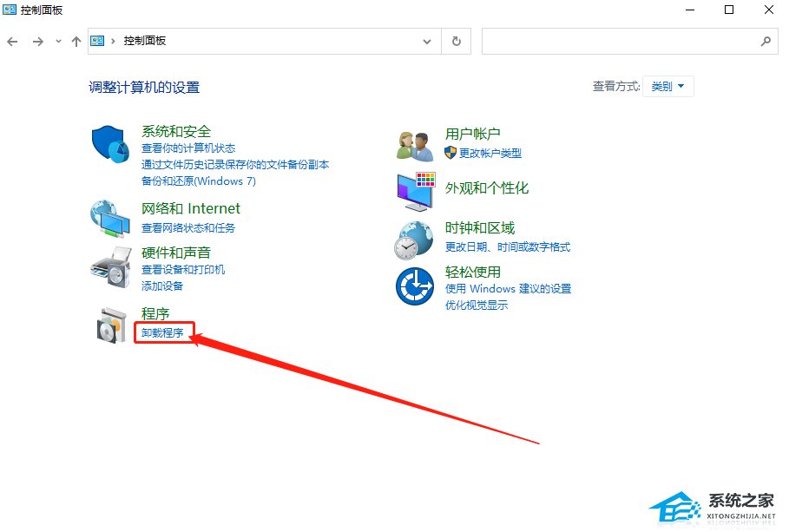The width and height of the screenshot is (789, 532).
Task: Open 使用 Windows 建议的设置 link
Action: [509, 289]
